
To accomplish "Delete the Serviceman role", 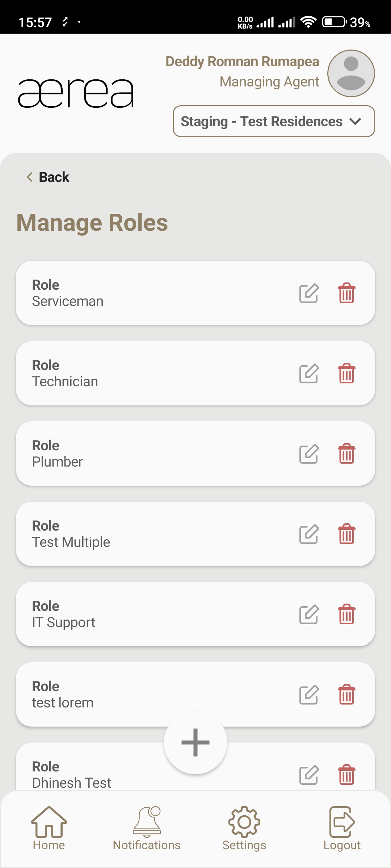I will coord(346,293).
